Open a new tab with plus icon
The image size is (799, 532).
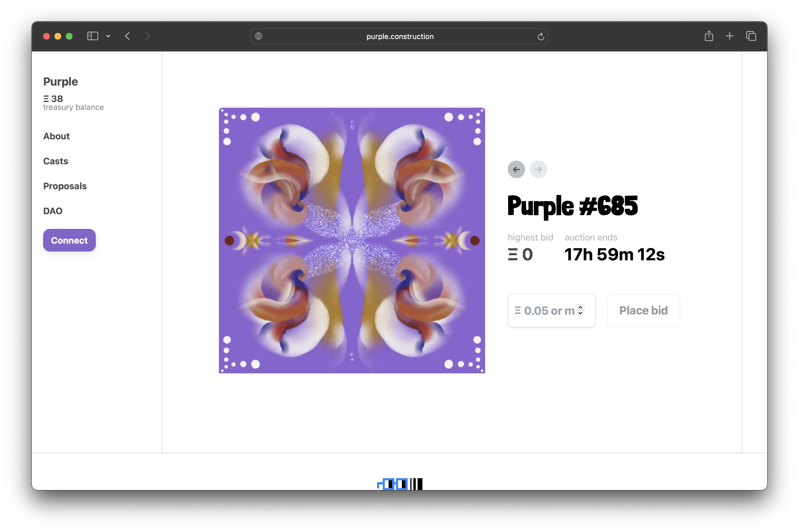coord(729,36)
